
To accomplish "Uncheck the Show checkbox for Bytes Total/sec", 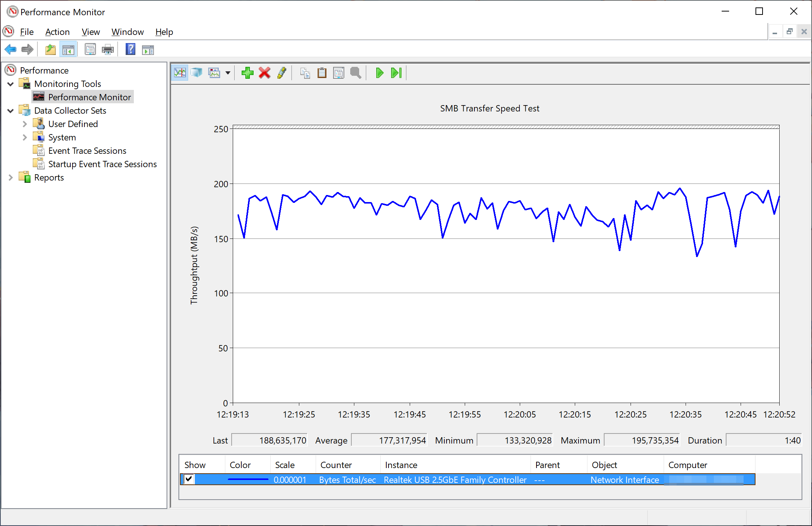I will coord(189,479).
